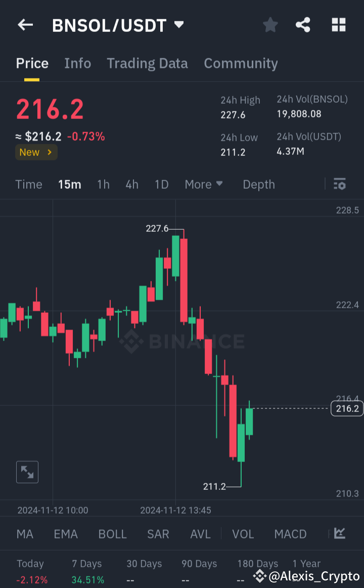Open the chart settings icon beside Depth
This screenshot has height=588, width=364.
[x=339, y=184]
